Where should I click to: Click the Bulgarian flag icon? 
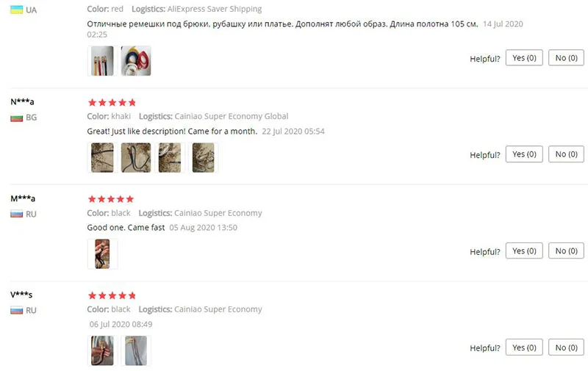16,118
